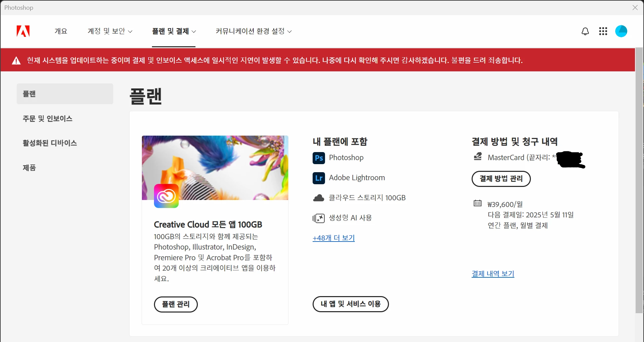Expand the 플랜 및 결제 dropdown
This screenshot has height=342, width=644.
point(174,31)
